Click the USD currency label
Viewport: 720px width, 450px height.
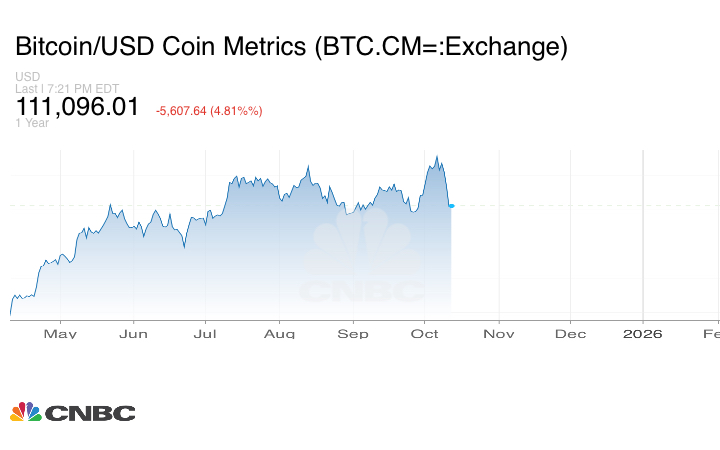click(x=27, y=77)
